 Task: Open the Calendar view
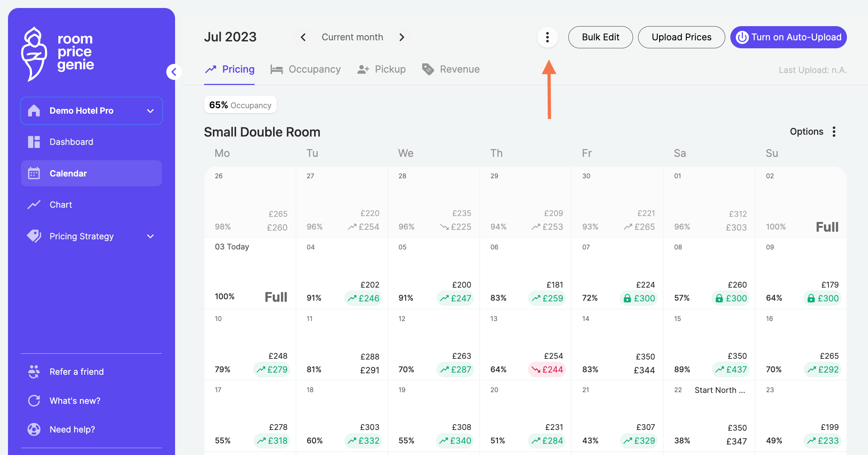point(92,173)
